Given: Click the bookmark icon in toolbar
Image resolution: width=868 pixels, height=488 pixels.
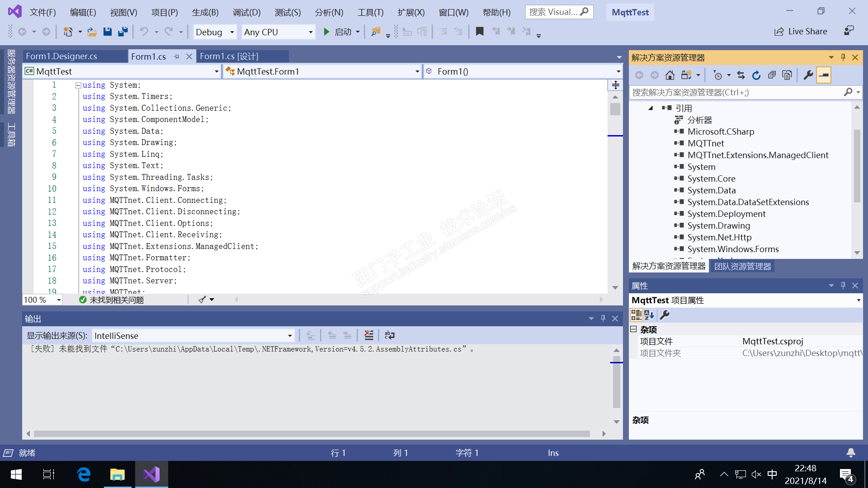Looking at the screenshot, I should (480, 32).
